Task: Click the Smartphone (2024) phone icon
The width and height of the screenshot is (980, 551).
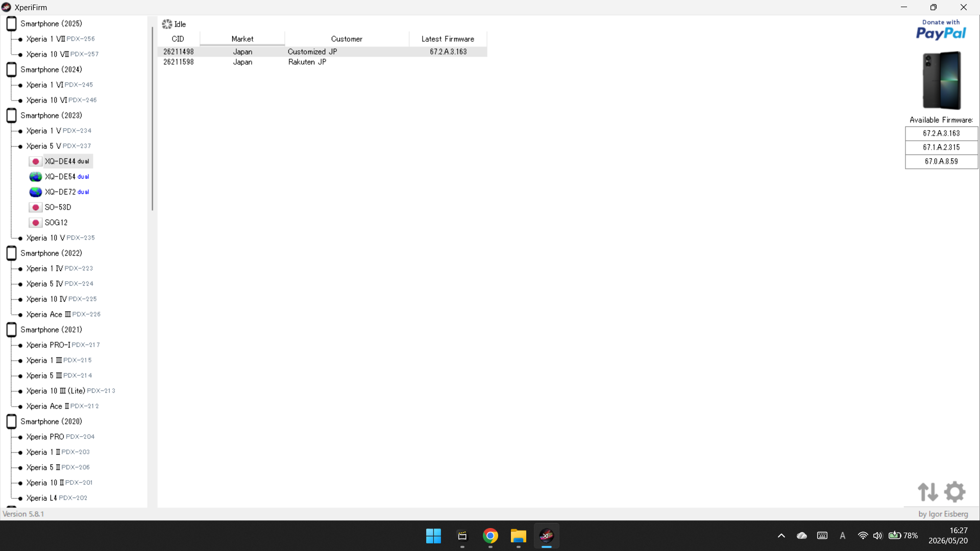Action: point(11,69)
